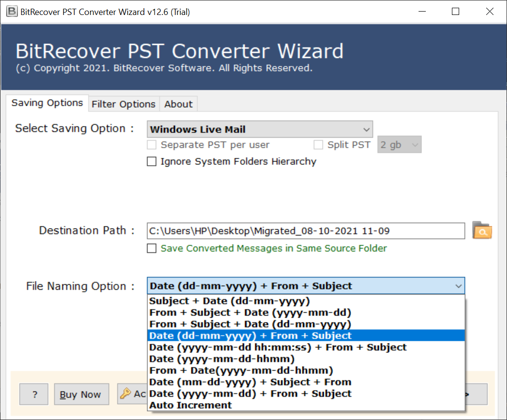This screenshot has height=420, width=507.
Task: Click inside the Destination Path text field
Action: 306,231
